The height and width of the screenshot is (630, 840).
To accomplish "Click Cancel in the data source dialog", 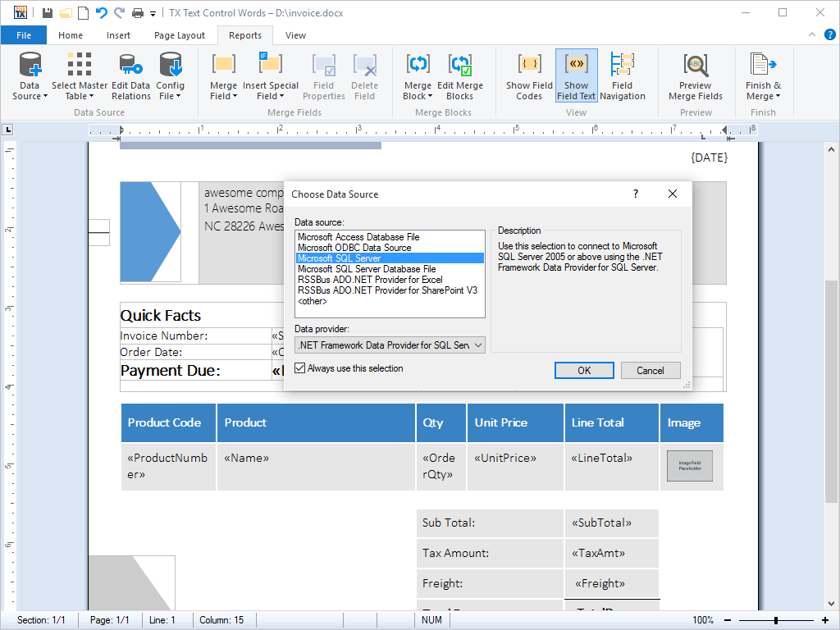I will click(650, 371).
